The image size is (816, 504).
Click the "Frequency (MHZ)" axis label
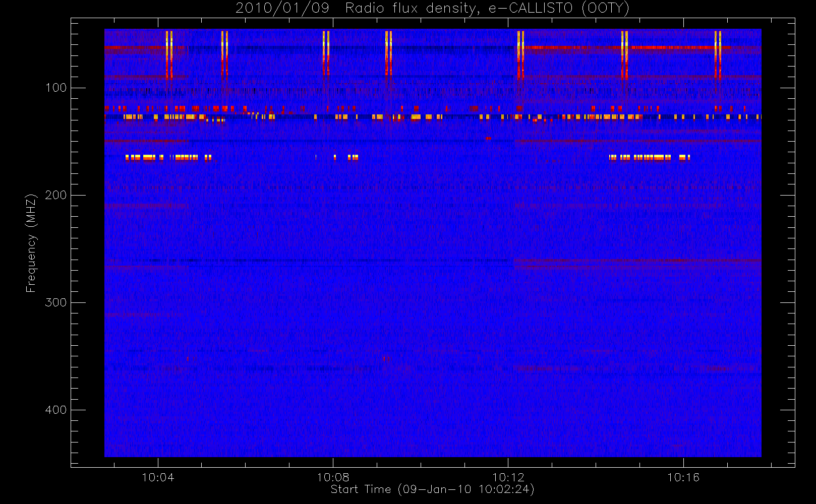tap(31, 243)
